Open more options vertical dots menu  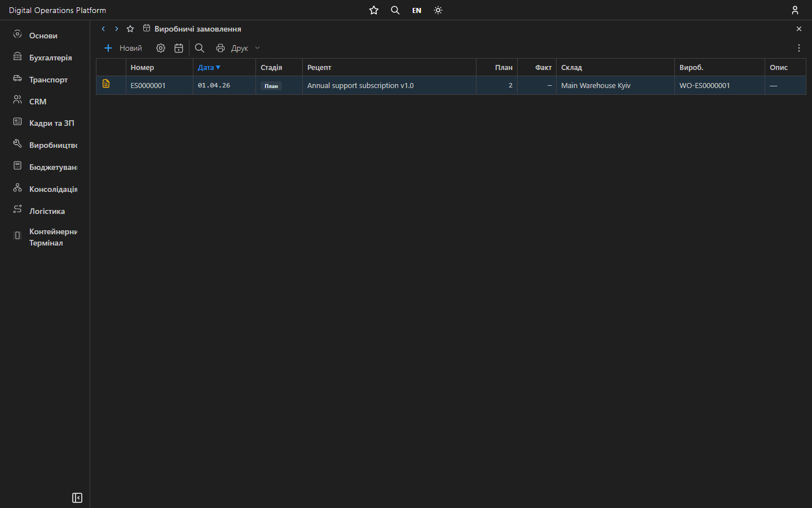point(799,48)
